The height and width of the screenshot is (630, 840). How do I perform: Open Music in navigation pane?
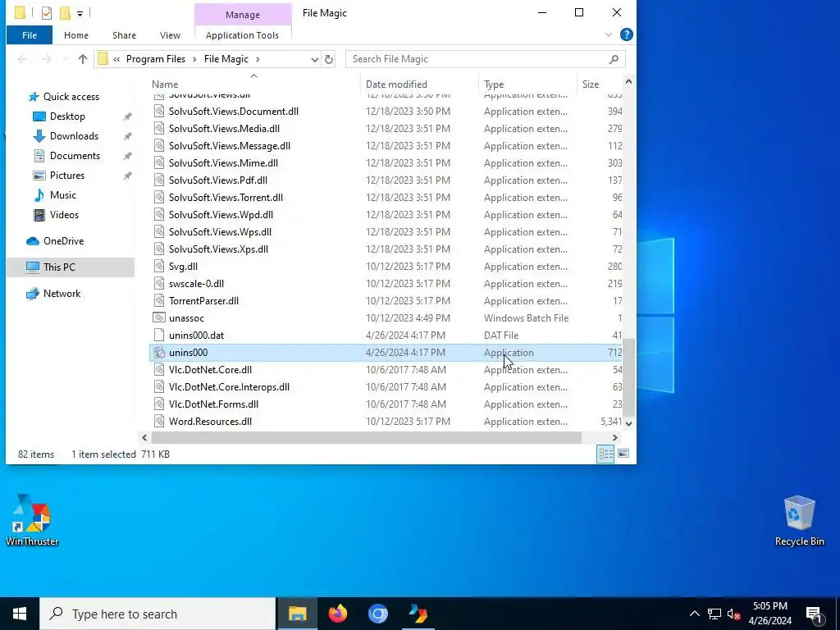pyautogui.click(x=62, y=195)
